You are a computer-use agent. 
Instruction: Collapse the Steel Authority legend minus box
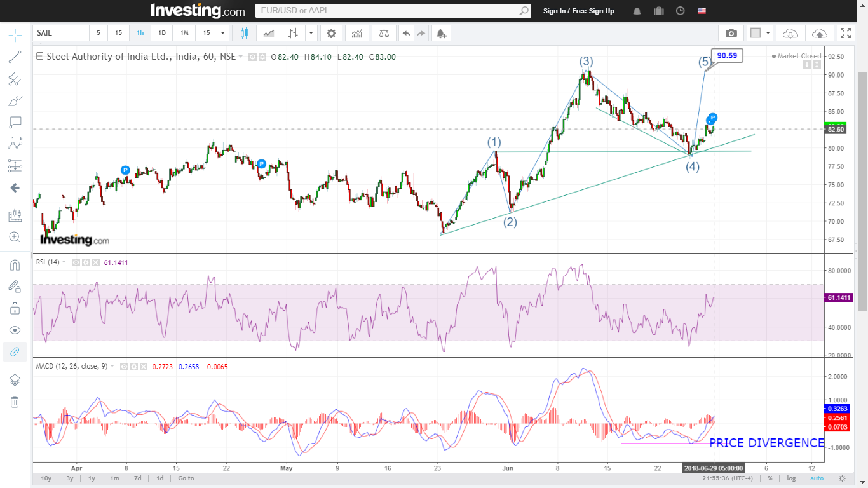(x=40, y=57)
